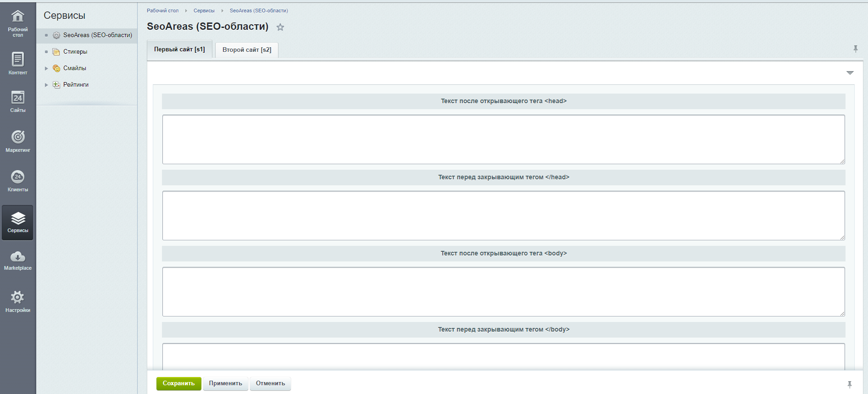Open the Клиенты sidebar section

coord(18,181)
